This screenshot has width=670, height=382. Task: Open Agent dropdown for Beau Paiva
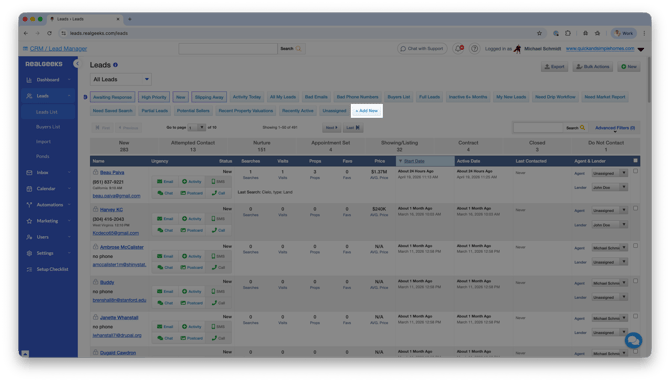pos(609,173)
